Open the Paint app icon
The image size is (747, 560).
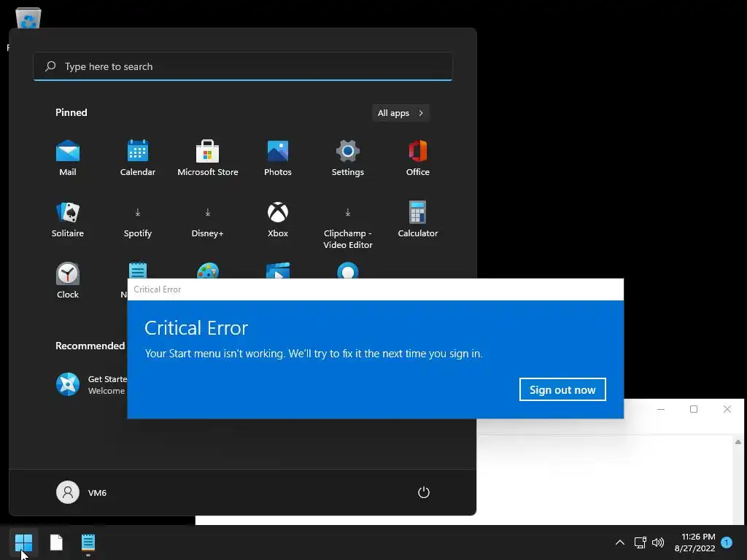click(x=208, y=271)
